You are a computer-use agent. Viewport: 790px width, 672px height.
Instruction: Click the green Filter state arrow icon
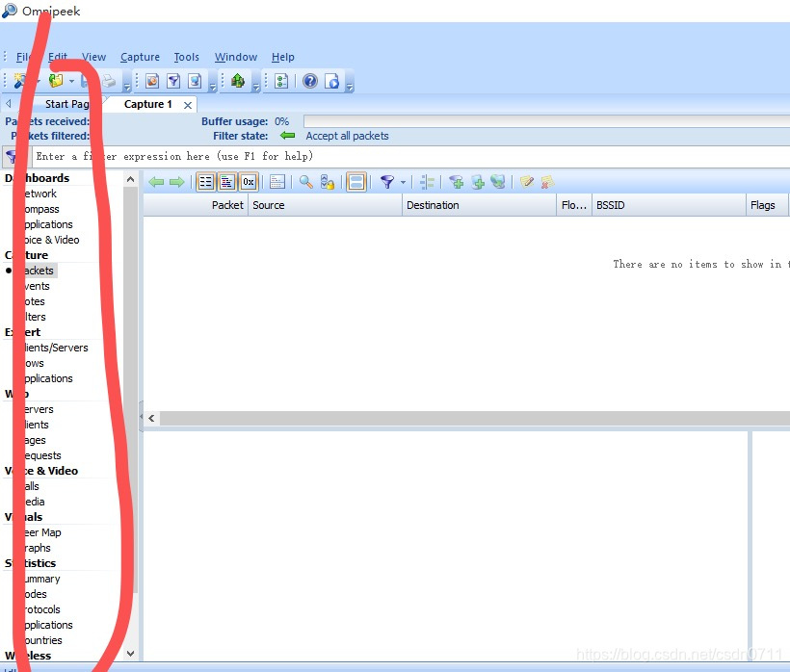(x=287, y=136)
